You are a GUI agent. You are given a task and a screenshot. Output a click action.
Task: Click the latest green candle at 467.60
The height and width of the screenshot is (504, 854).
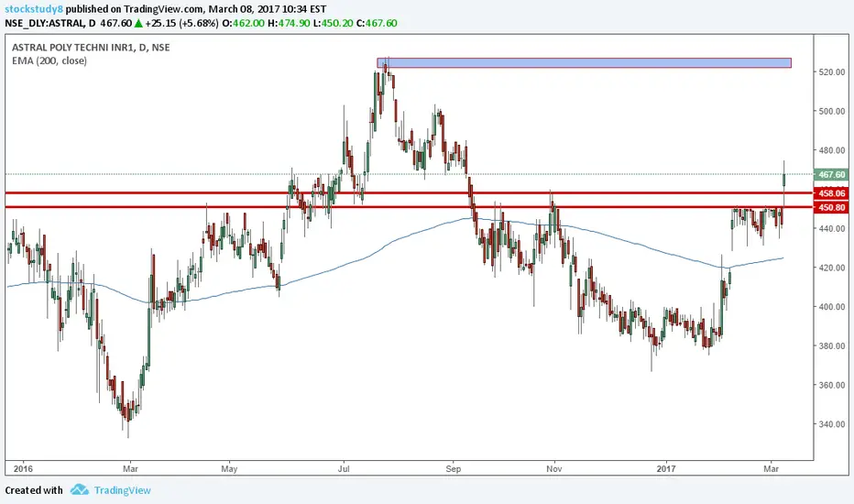783,180
